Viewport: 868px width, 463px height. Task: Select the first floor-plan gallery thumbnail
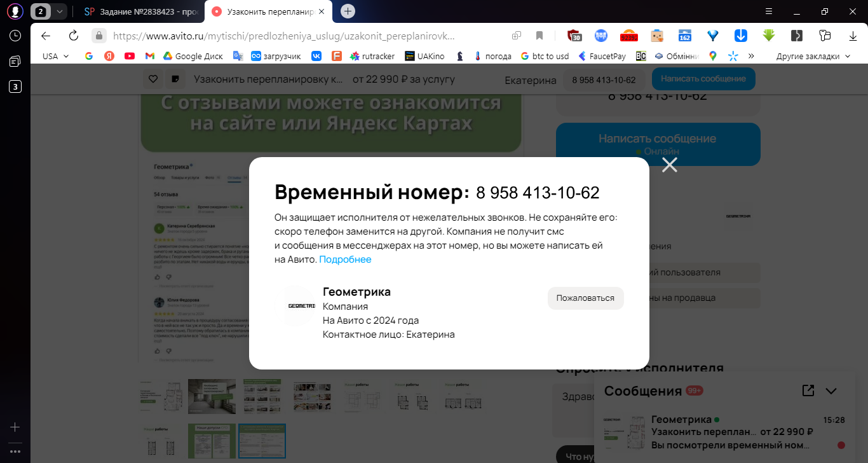tap(163, 396)
